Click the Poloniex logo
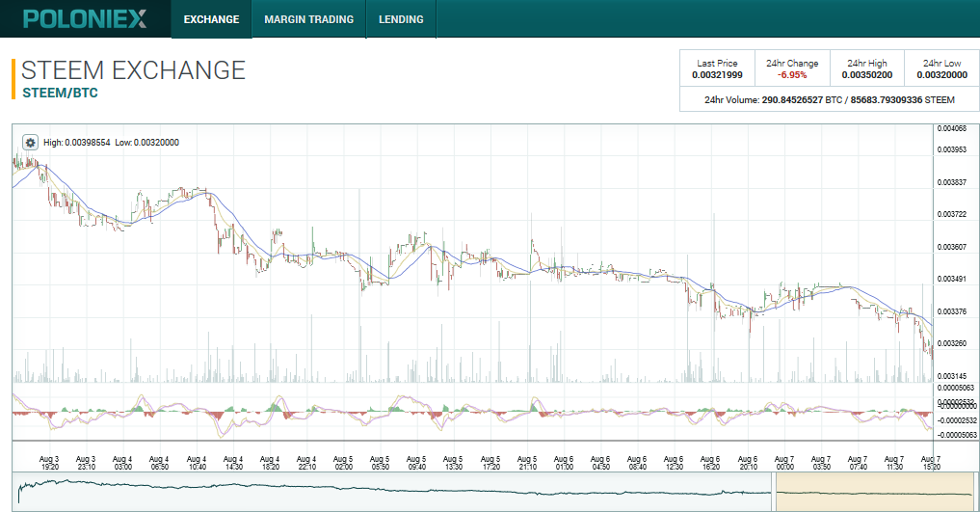Image resolution: width=980 pixels, height=512 pixels. coord(85,18)
